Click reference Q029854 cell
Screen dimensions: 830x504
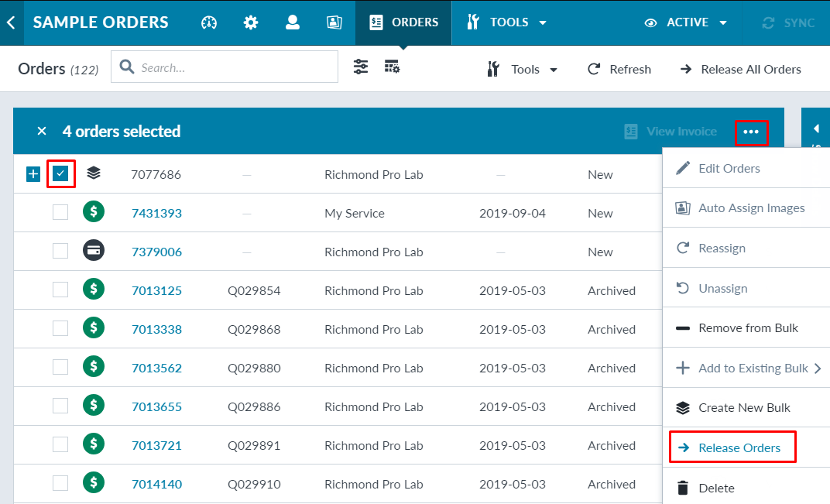[254, 290]
